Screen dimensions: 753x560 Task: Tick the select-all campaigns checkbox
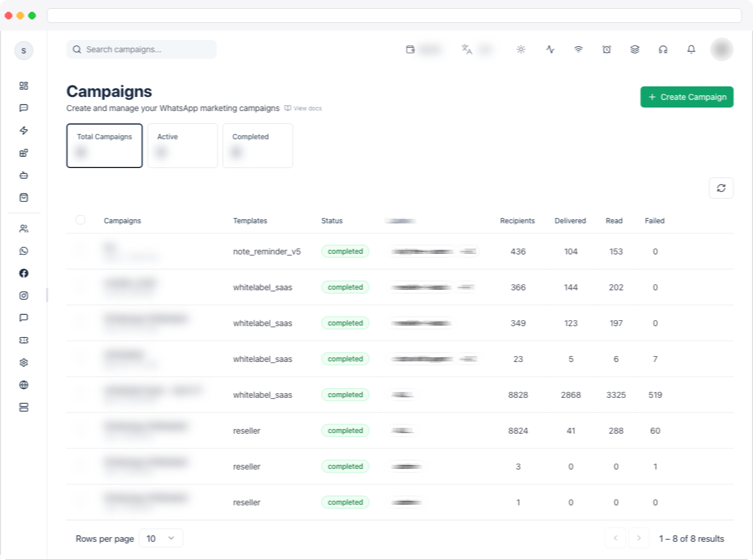point(80,220)
